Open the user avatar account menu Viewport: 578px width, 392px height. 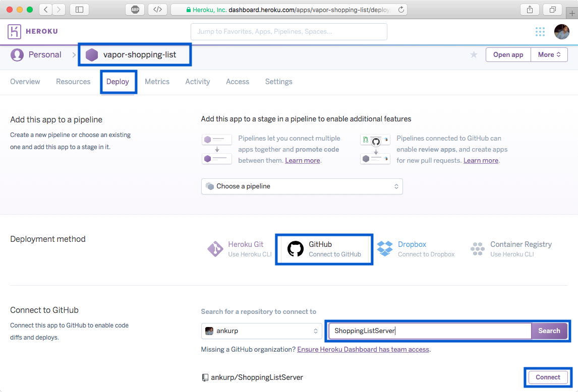(x=562, y=32)
